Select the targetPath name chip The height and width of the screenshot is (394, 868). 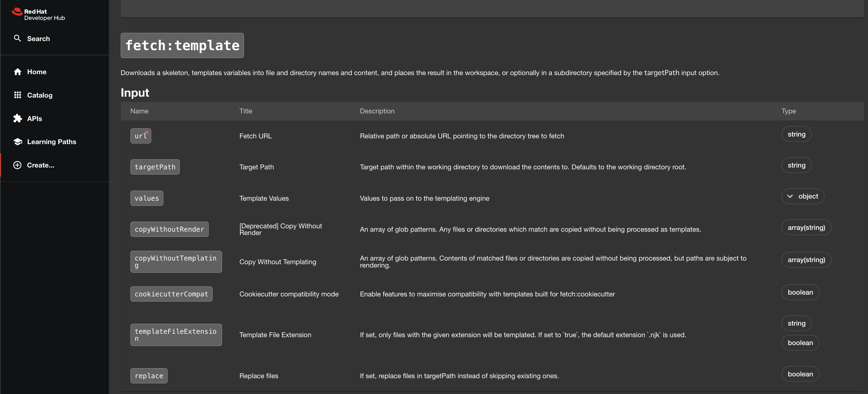[155, 167]
